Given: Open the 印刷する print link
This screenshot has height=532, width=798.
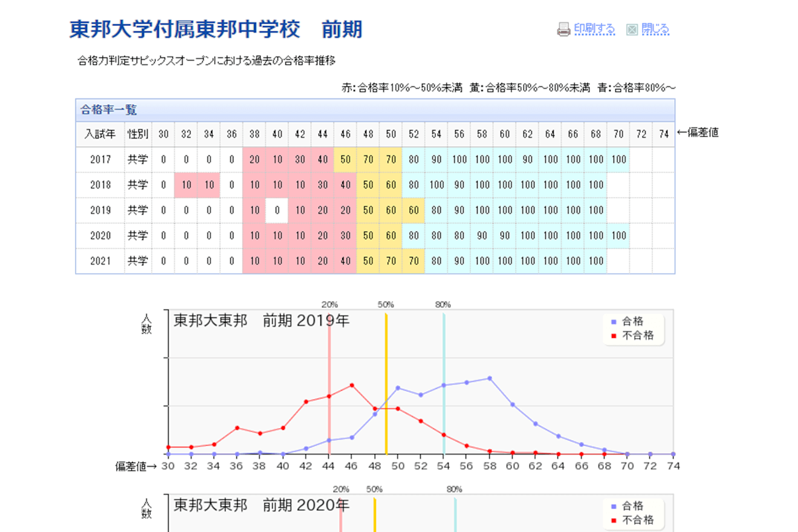Looking at the screenshot, I should coord(594,29).
